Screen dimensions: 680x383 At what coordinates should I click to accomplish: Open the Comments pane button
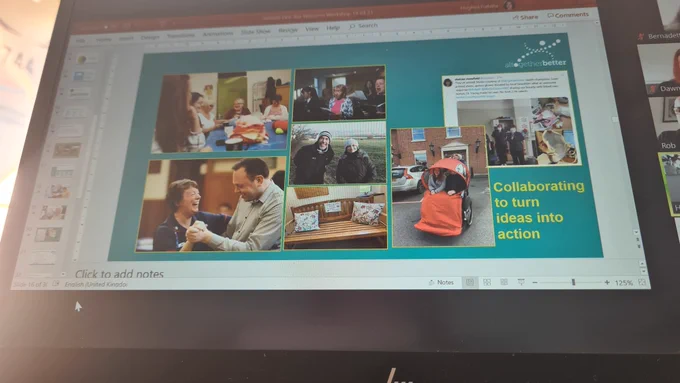568,15
